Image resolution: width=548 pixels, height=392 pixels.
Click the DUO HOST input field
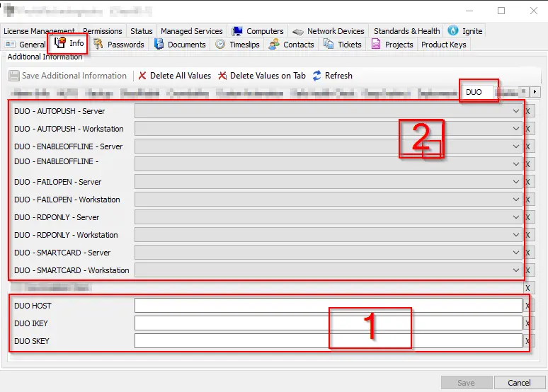(x=329, y=306)
